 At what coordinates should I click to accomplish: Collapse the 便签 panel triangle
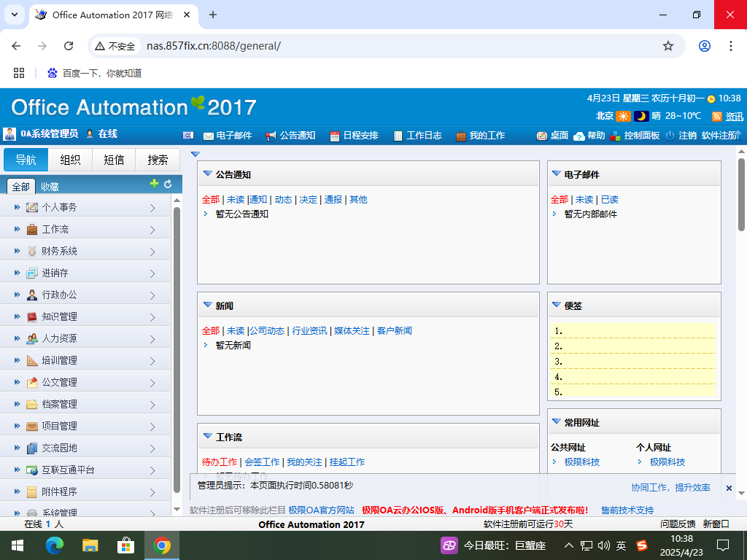point(556,304)
